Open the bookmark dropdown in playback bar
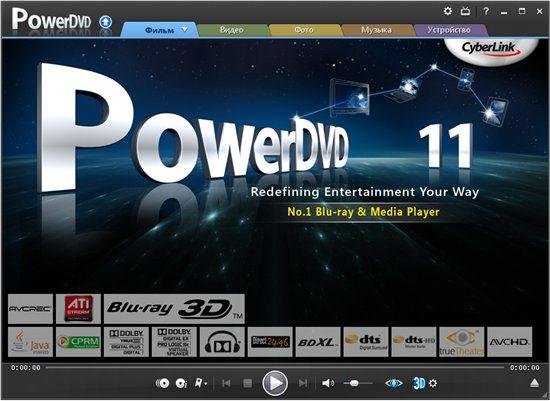Image resolution: width=550 pixels, height=401 pixels. (201, 383)
